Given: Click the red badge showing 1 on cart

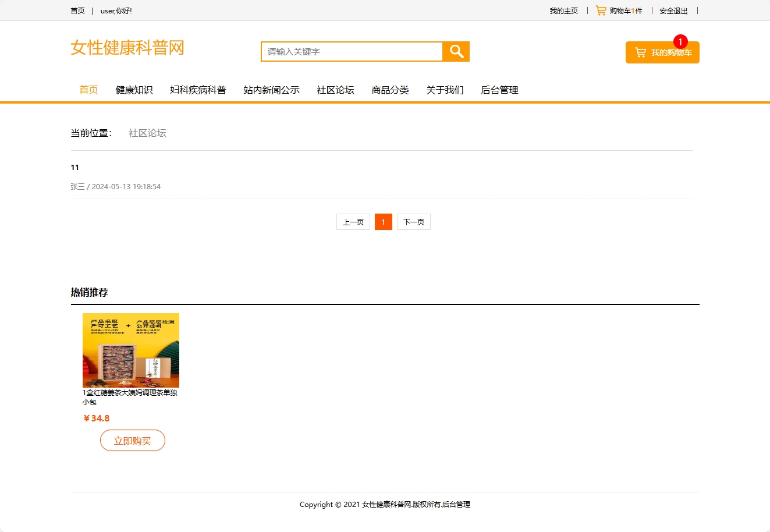Looking at the screenshot, I should pos(681,41).
